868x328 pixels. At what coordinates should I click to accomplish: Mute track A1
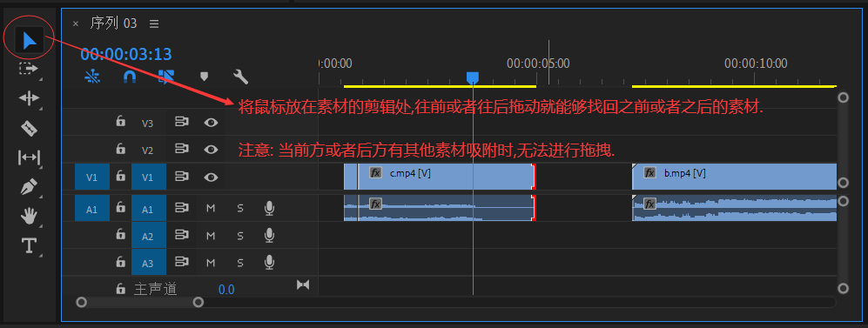pos(211,209)
